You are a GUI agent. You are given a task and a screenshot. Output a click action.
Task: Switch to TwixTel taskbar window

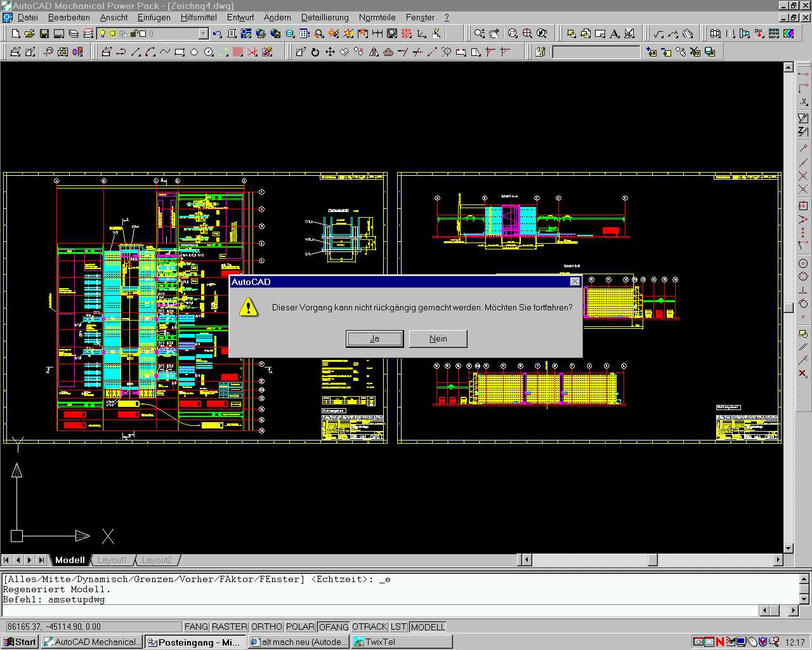pyautogui.click(x=401, y=642)
